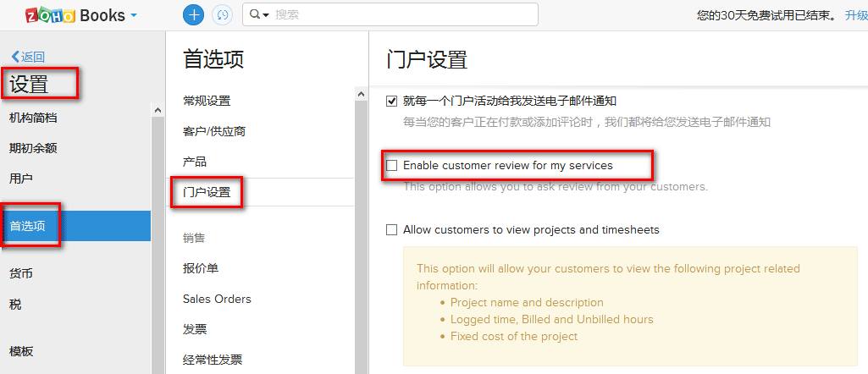Screen dimensions: 868x374
Task: Open the recent history clock icon
Action: (223, 15)
